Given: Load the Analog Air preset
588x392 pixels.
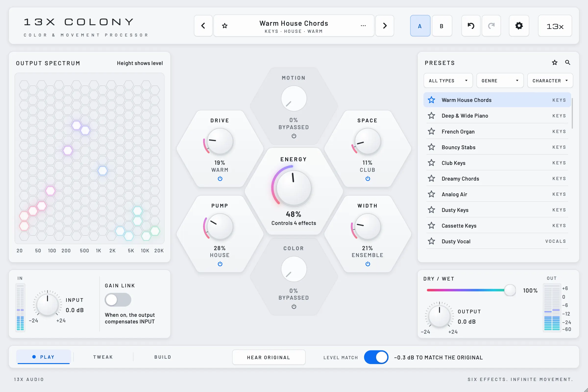Looking at the screenshot, I should pos(497,194).
